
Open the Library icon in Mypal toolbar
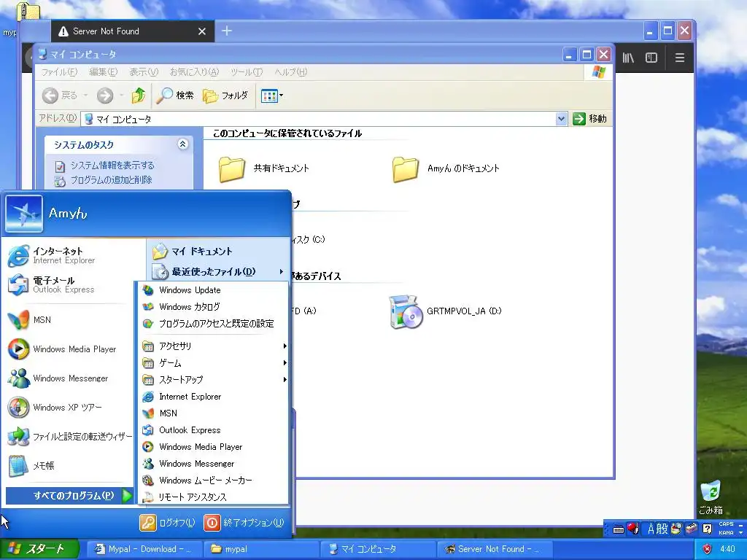pyautogui.click(x=628, y=58)
